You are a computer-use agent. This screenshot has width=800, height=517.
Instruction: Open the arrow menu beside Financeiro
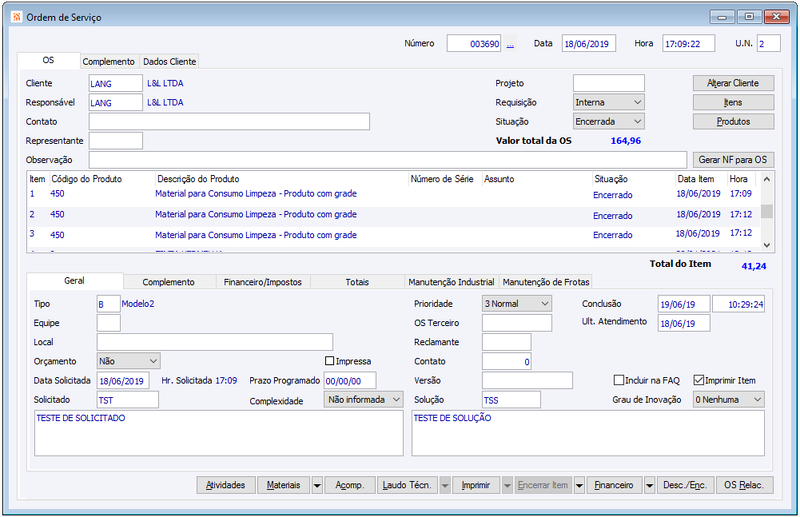pos(649,485)
